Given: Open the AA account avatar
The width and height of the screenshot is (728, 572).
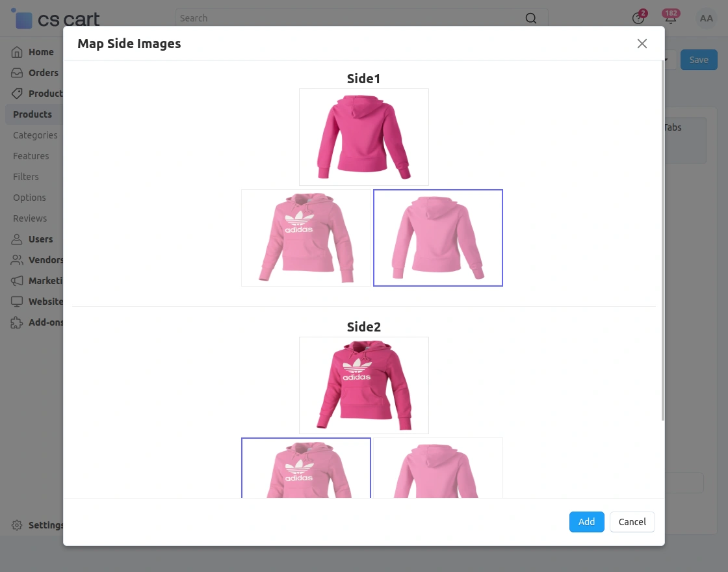Looking at the screenshot, I should pyautogui.click(x=707, y=18).
